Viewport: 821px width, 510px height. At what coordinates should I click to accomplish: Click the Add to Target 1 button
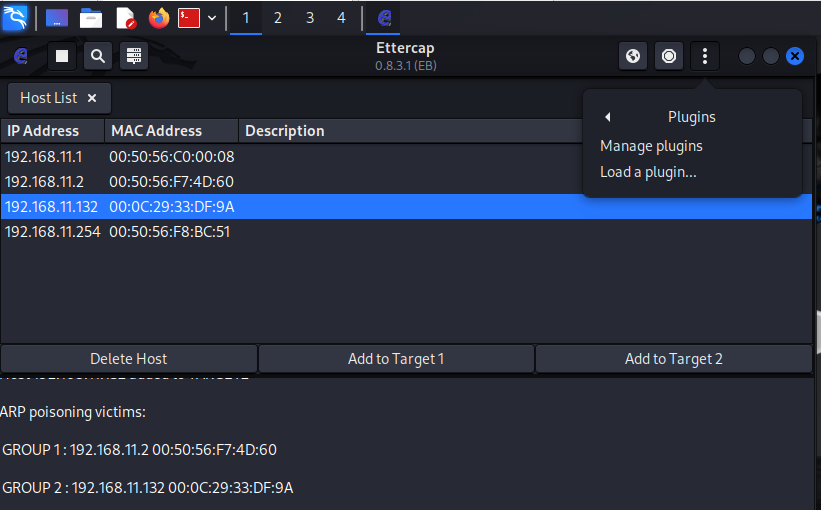tap(396, 359)
